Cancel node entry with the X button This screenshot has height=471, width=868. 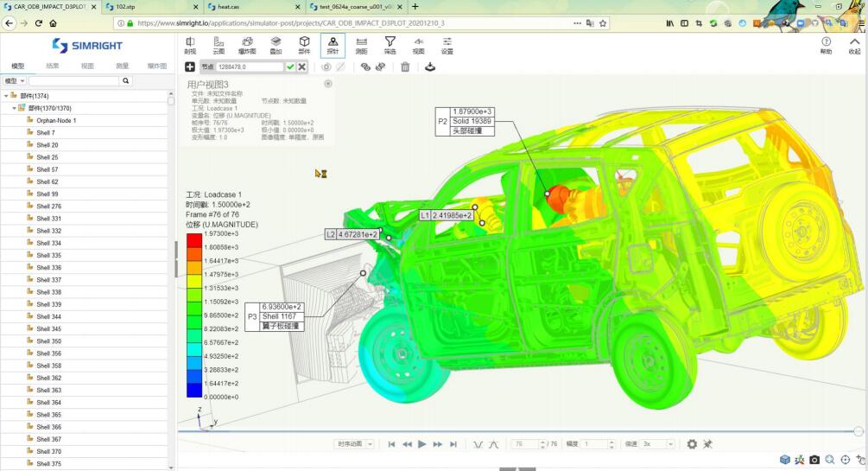click(302, 67)
